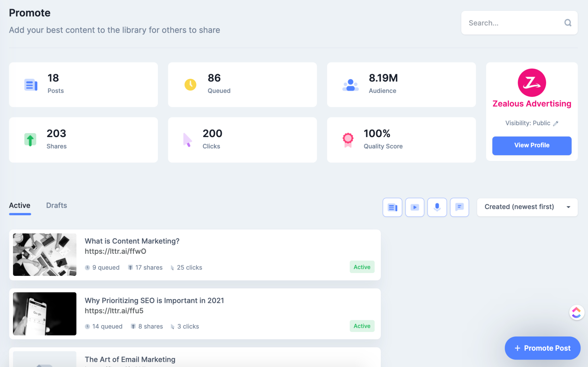Click the https://lttr.ai/ffwO link
The height and width of the screenshot is (367, 588).
115,251
